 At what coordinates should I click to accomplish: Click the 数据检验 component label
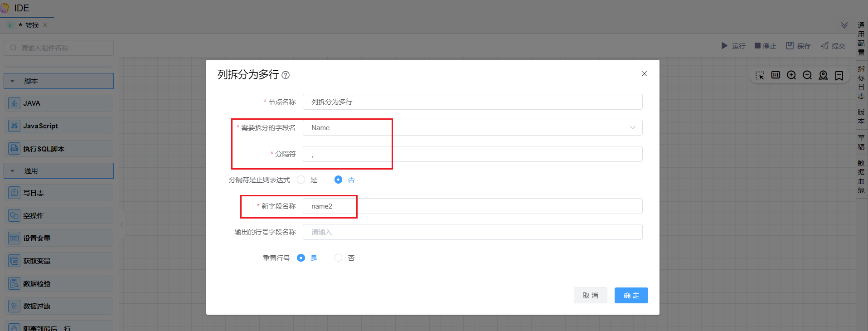click(x=37, y=283)
